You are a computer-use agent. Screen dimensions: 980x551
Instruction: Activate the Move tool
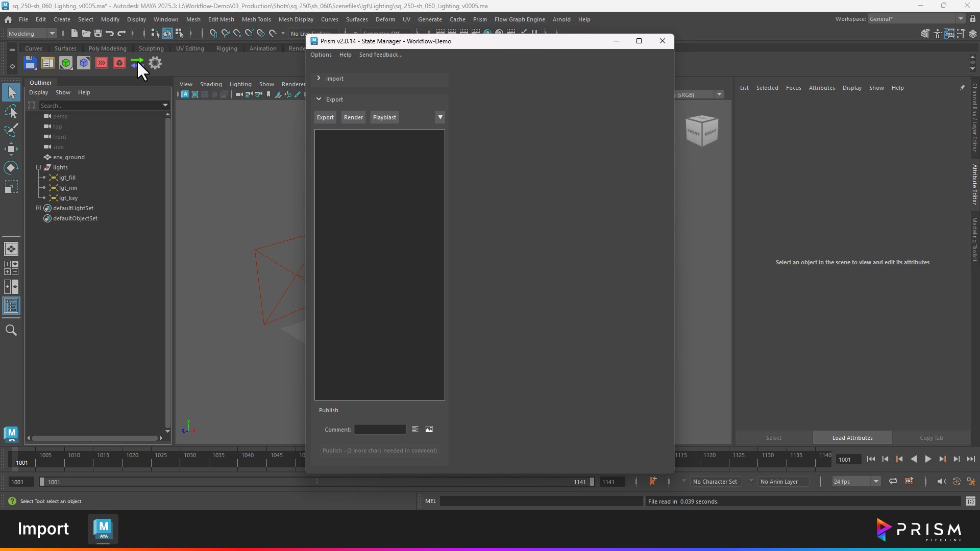[x=11, y=149]
